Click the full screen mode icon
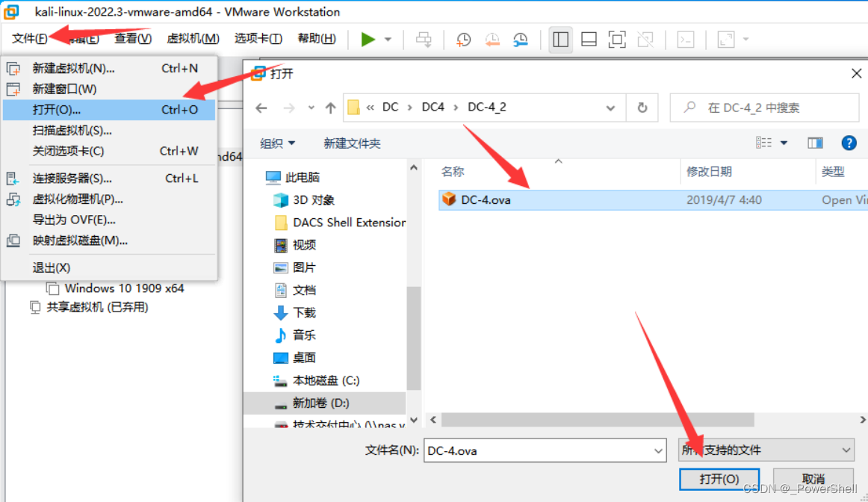The height and width of the screenshot is (502, 868). tap(617, 40)
